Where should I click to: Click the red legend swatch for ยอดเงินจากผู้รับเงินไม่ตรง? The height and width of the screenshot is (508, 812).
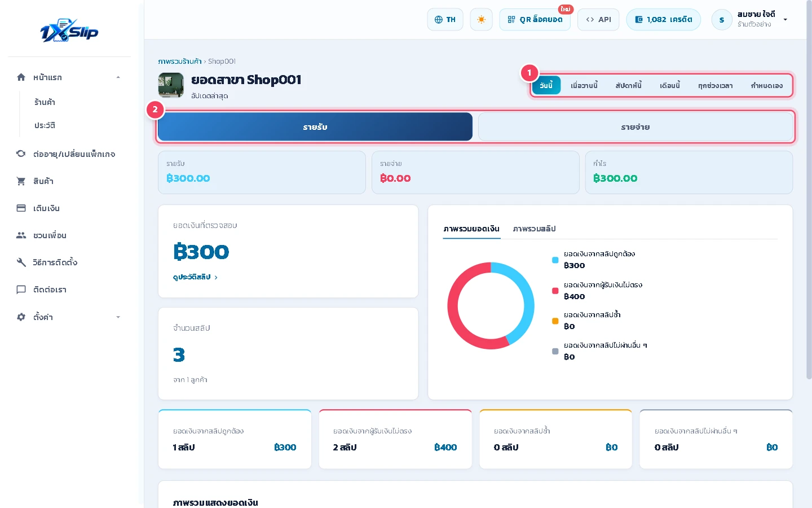tap(555, 291)
